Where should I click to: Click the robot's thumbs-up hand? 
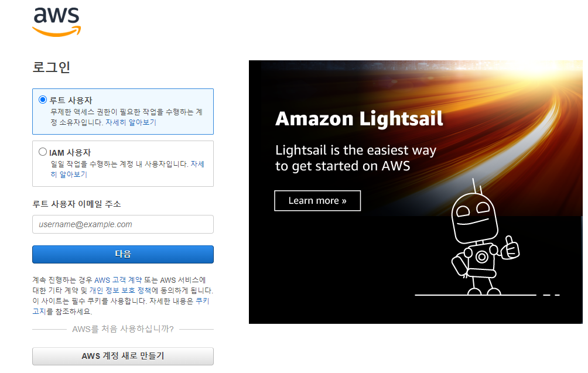[511, 248]
